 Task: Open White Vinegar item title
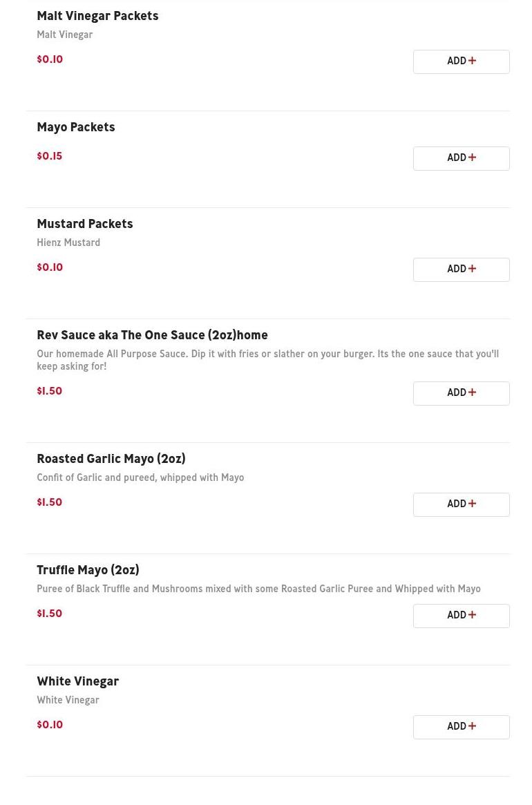78,682
